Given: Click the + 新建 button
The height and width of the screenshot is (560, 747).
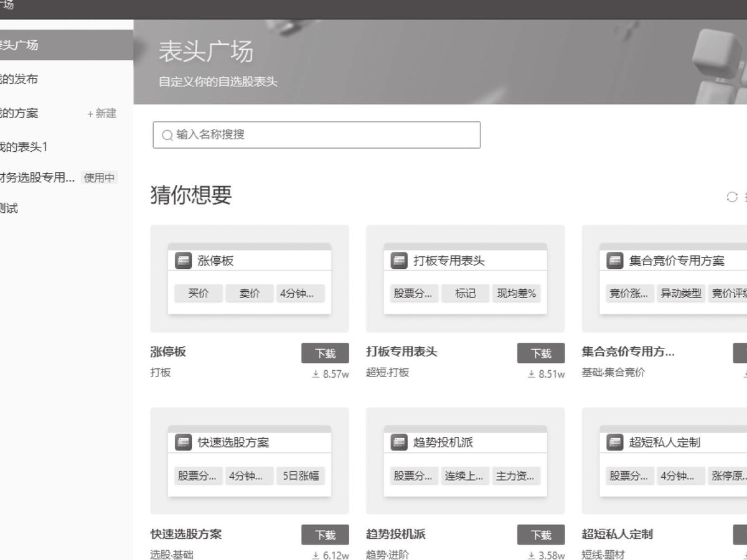Looking at the screenshot, I should [x=101, y=113].
